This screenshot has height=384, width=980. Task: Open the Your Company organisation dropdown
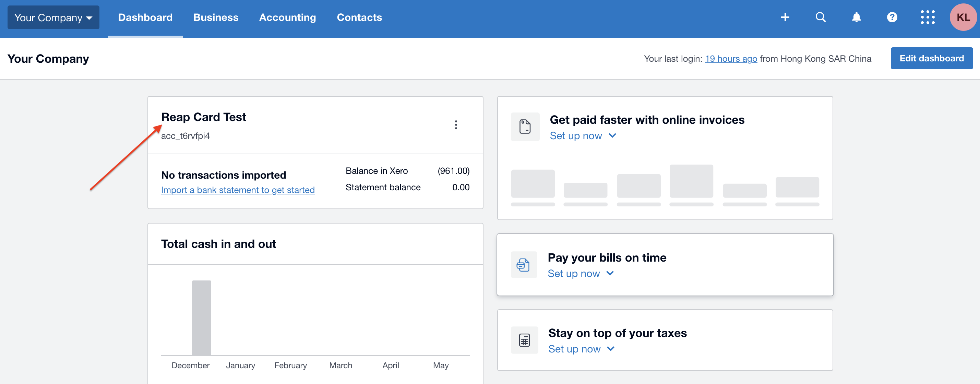(x=53, y=17)
